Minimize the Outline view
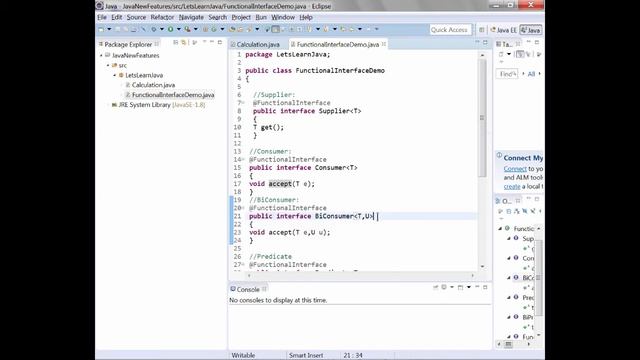 [x=529, y=198]
